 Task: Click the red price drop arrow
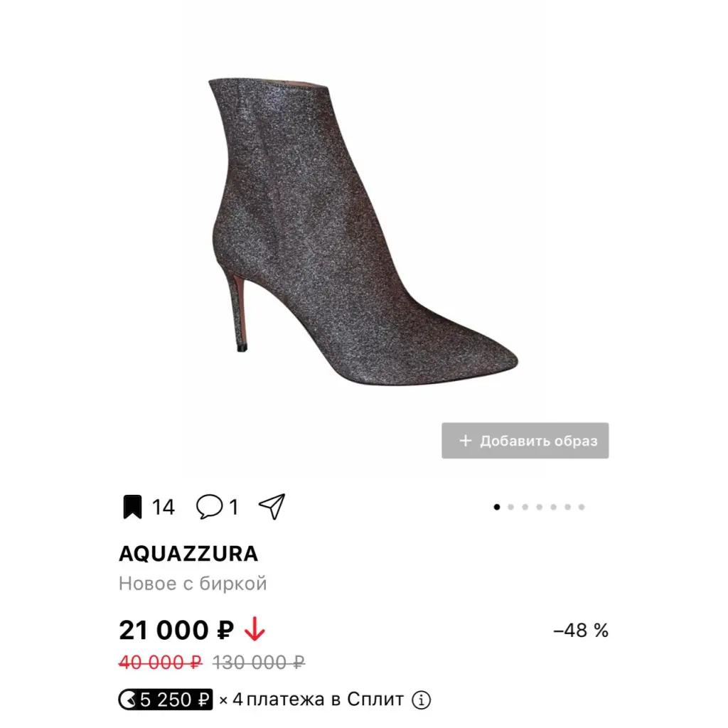(x=255, y=629)
